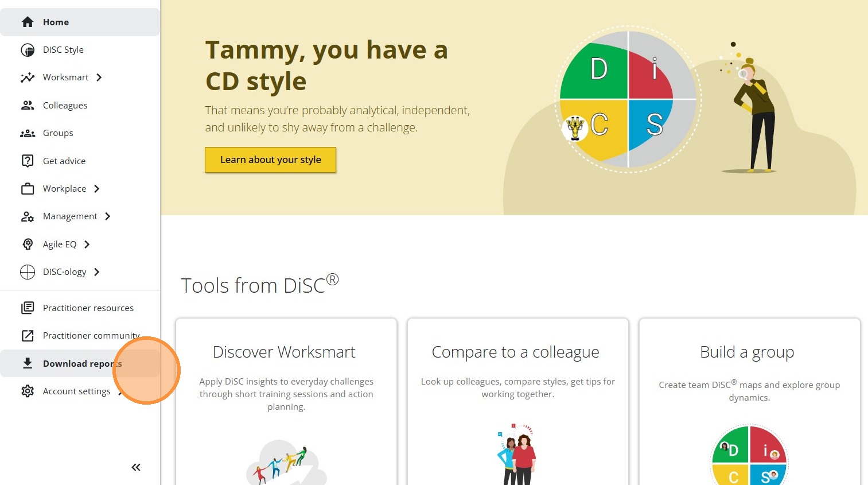Select the Agile EQ menu label
This screenshot has width=868, height=485.
(60, 245)
